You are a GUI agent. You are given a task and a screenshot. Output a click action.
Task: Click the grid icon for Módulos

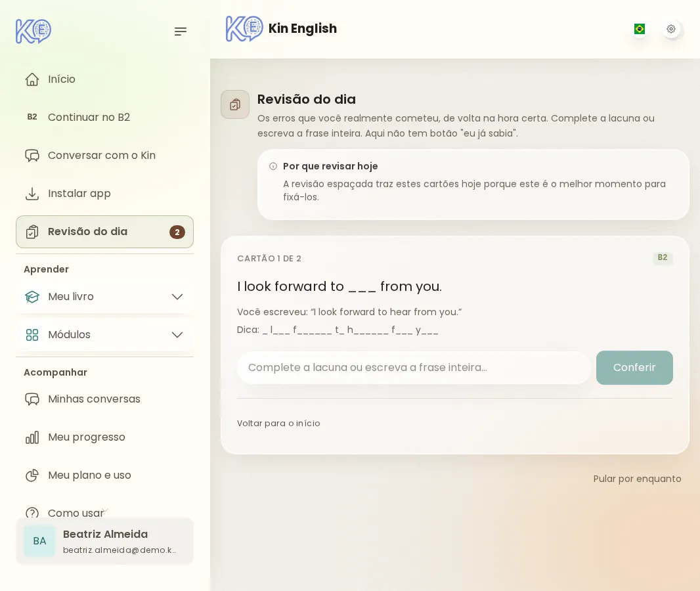pyautogui.click(x=32, y=335)
